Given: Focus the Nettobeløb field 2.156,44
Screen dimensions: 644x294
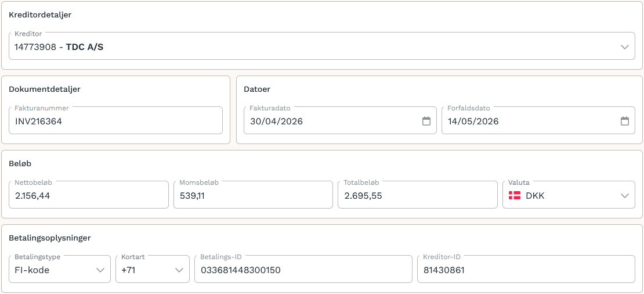Looking at the screenshot, I should 89,195.
